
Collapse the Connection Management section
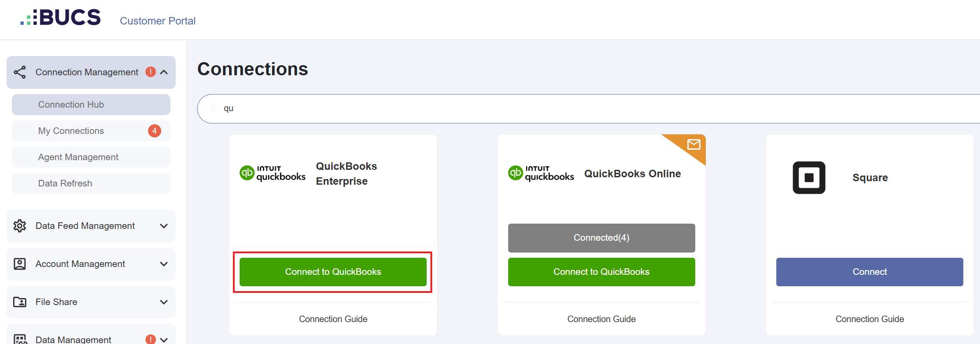(164, 72)
